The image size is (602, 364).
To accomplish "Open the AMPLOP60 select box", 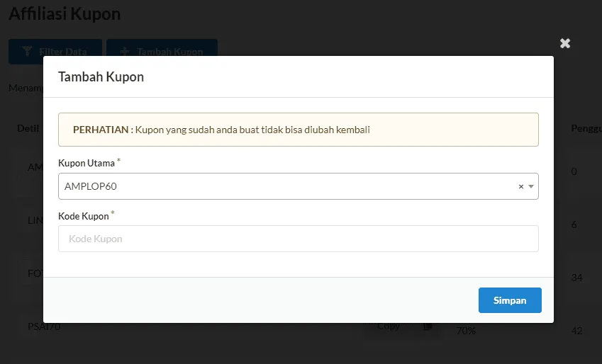I will pyautogui.click(x=284, y=186).
